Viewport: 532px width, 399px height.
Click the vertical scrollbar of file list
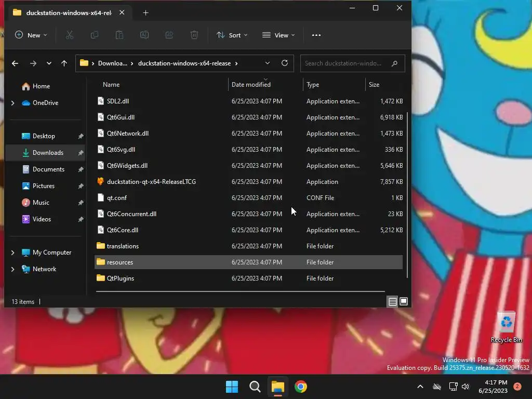click(x=407, y=195)
